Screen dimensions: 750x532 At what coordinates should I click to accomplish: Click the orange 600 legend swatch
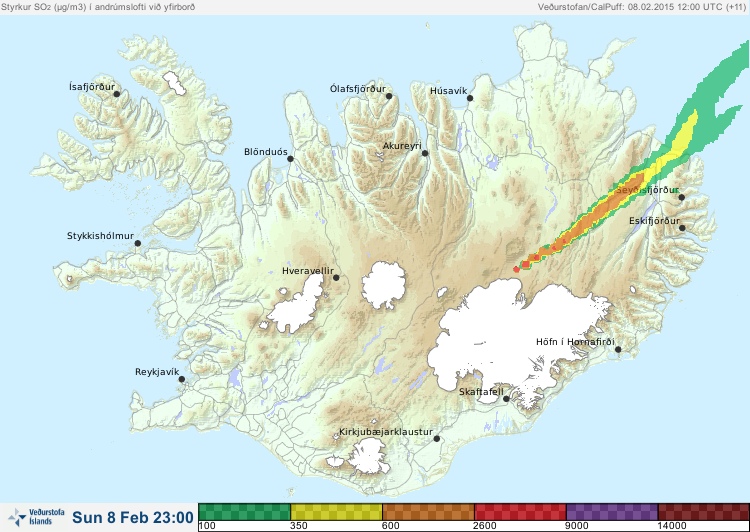[428, 512]
